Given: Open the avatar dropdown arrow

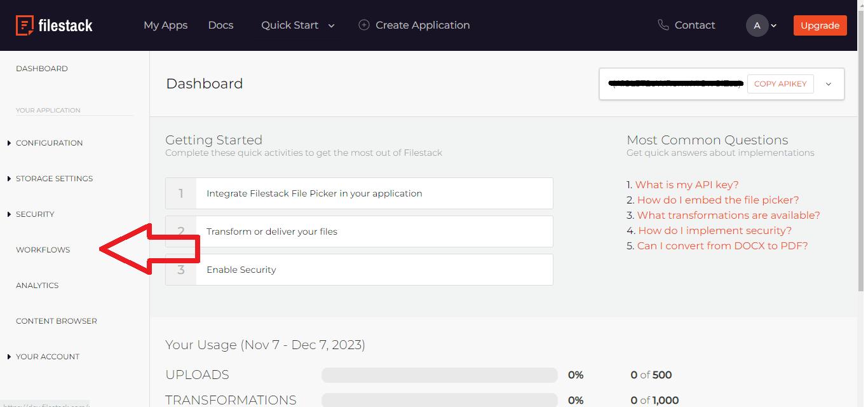Looking at the screenshot, I should (773, 26).
